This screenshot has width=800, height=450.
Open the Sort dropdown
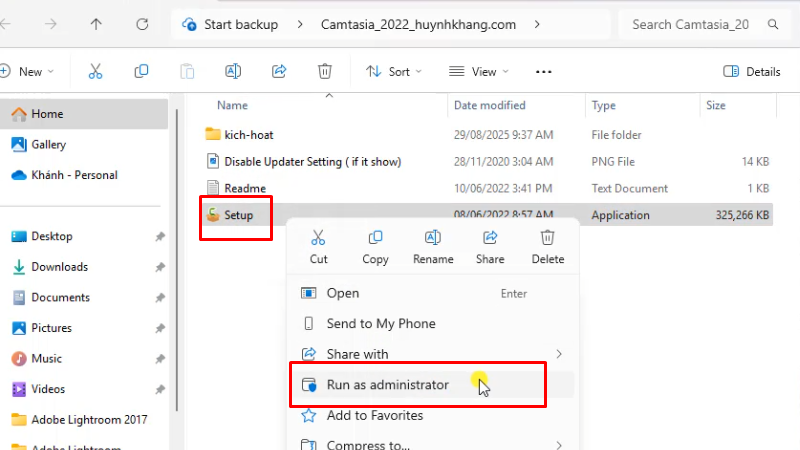(393, 71)
